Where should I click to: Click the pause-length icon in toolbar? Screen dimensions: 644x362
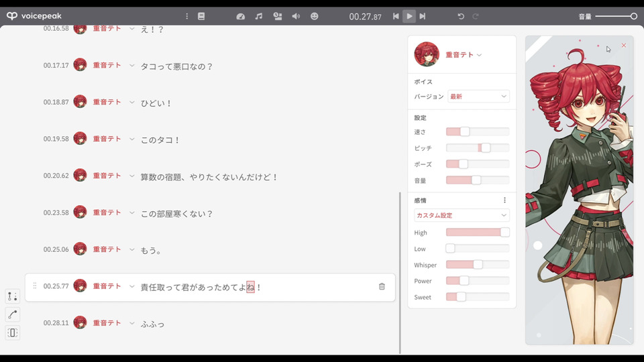point(278,16)
